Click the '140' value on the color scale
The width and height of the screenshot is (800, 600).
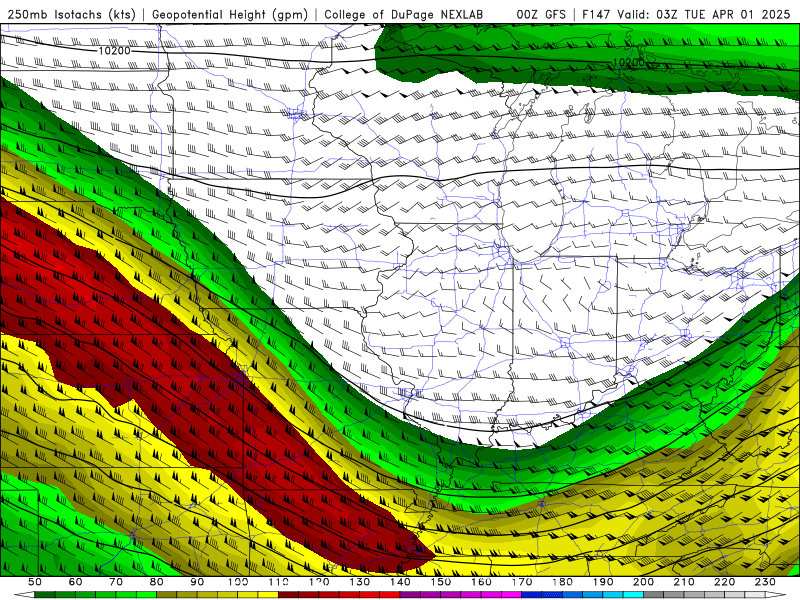click(400, 582)
